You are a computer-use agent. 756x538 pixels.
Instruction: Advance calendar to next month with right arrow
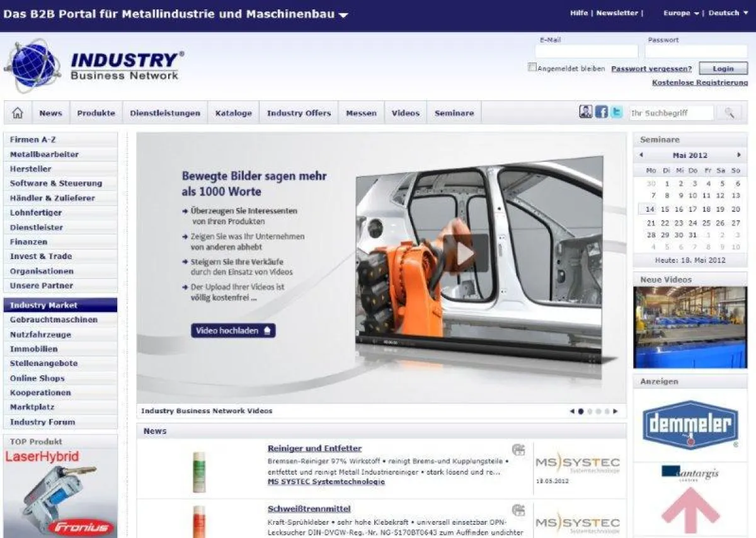pyautogui.click(x=739, y=155)
